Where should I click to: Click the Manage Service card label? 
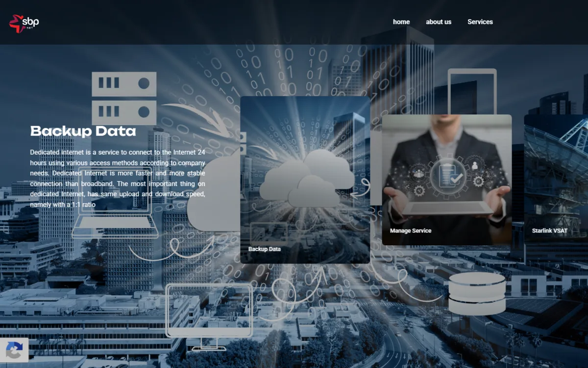(x=411, y=231)
